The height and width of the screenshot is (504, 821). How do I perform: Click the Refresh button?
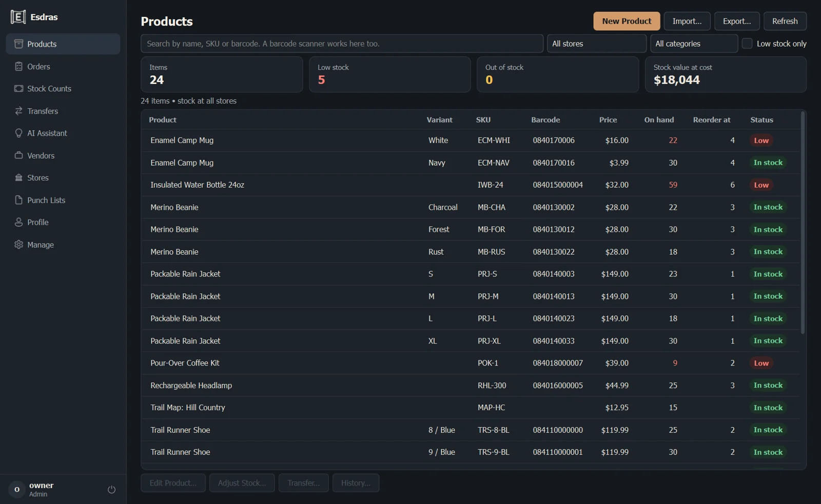pos(785,21)
